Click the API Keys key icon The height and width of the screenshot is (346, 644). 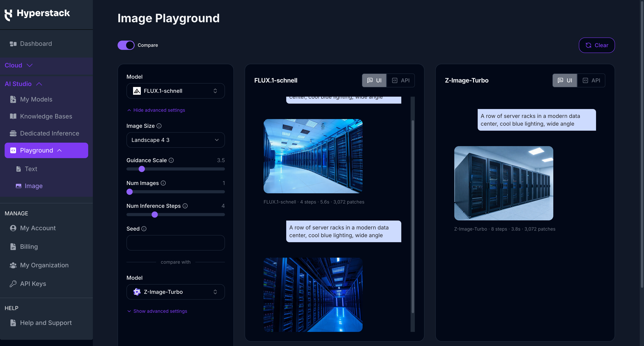[13, 284]
